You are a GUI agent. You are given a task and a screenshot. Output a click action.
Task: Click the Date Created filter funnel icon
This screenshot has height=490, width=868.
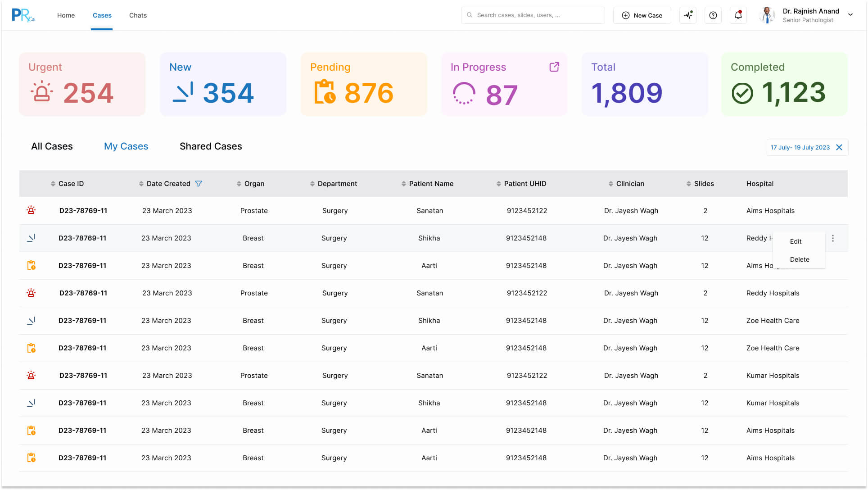point(199,184)
